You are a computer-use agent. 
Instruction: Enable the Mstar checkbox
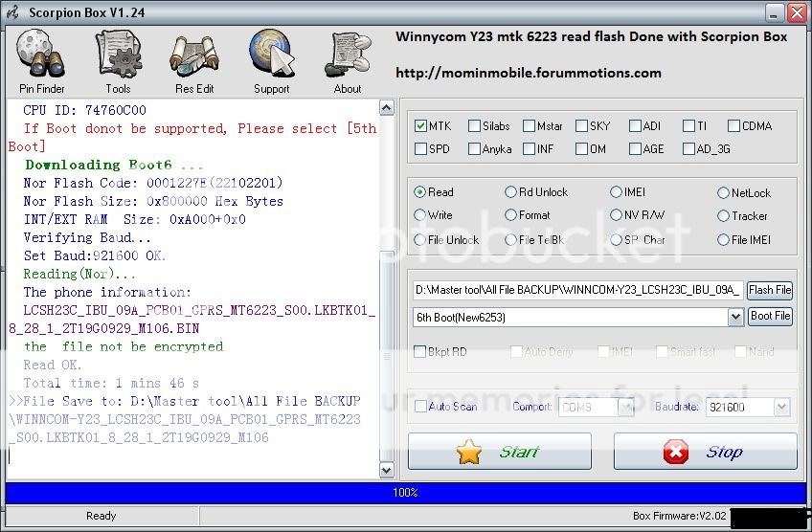tap(529, 125)
